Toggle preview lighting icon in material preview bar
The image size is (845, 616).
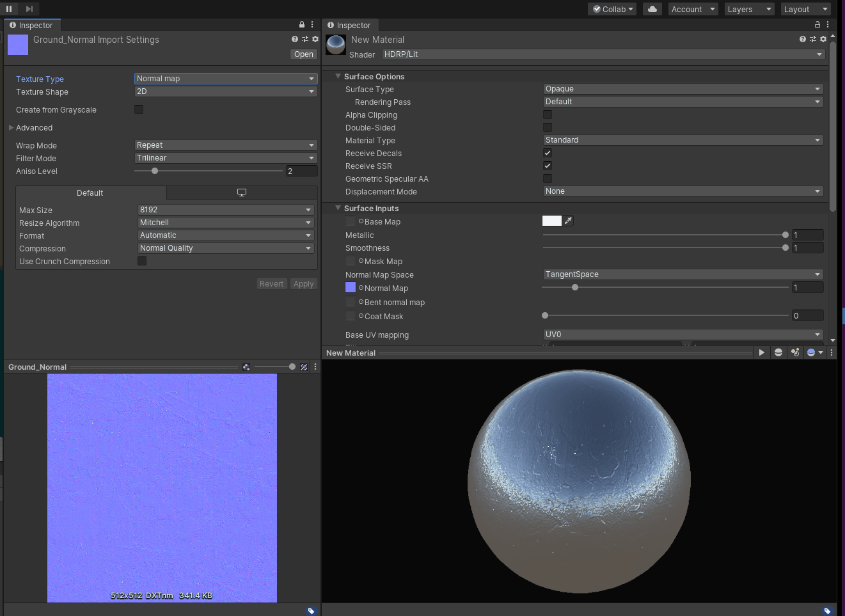coord(795,352)
